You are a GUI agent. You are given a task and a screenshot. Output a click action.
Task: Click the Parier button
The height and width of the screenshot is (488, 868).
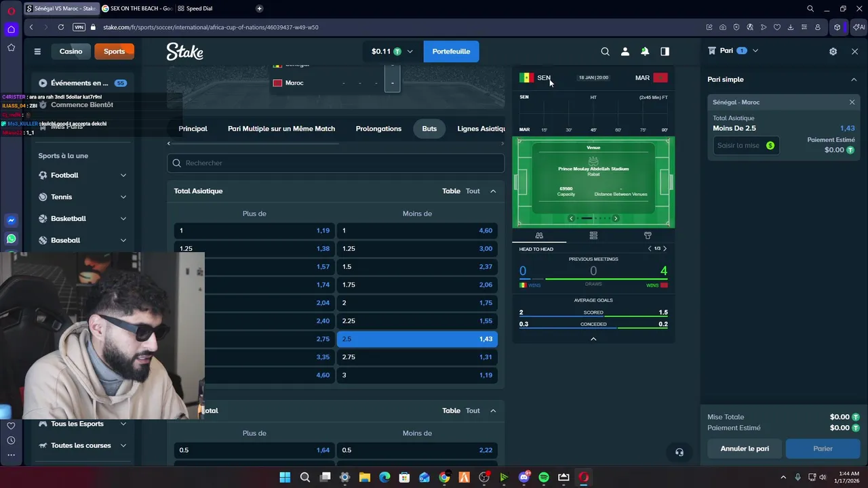tap(823, 449)
